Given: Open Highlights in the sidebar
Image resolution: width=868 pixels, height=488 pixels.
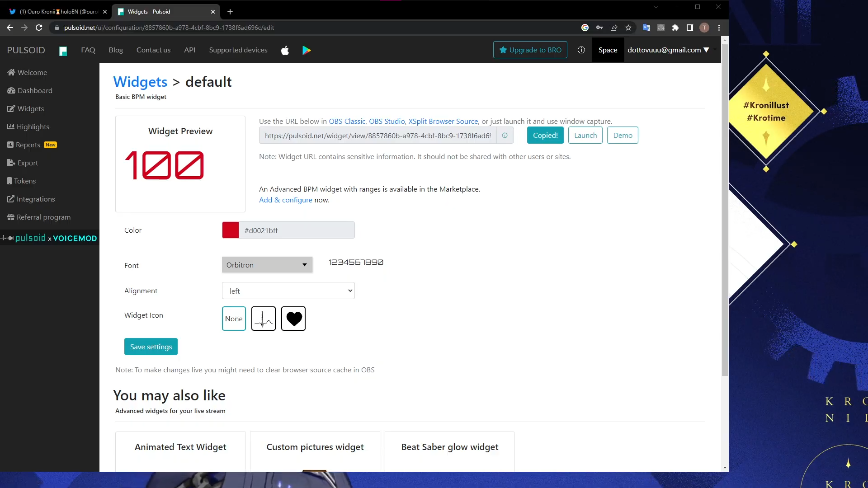Looking at the screenshot, I should (x=28, y=127).
